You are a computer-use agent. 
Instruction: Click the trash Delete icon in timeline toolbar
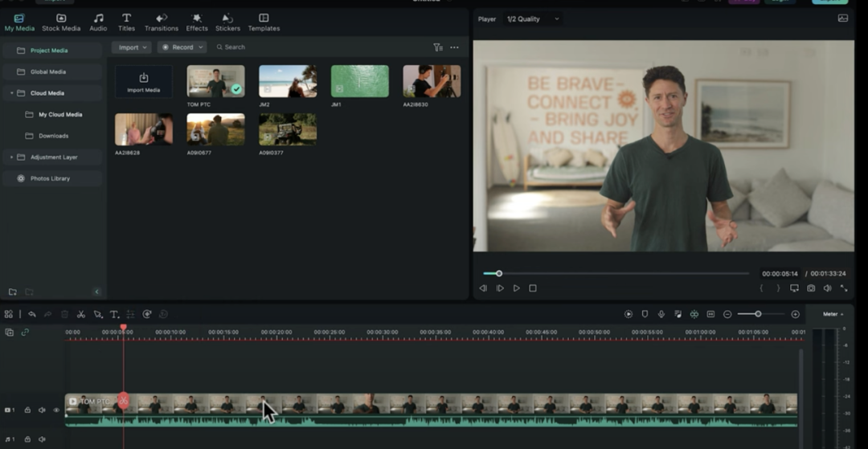(x=64, y=314)
